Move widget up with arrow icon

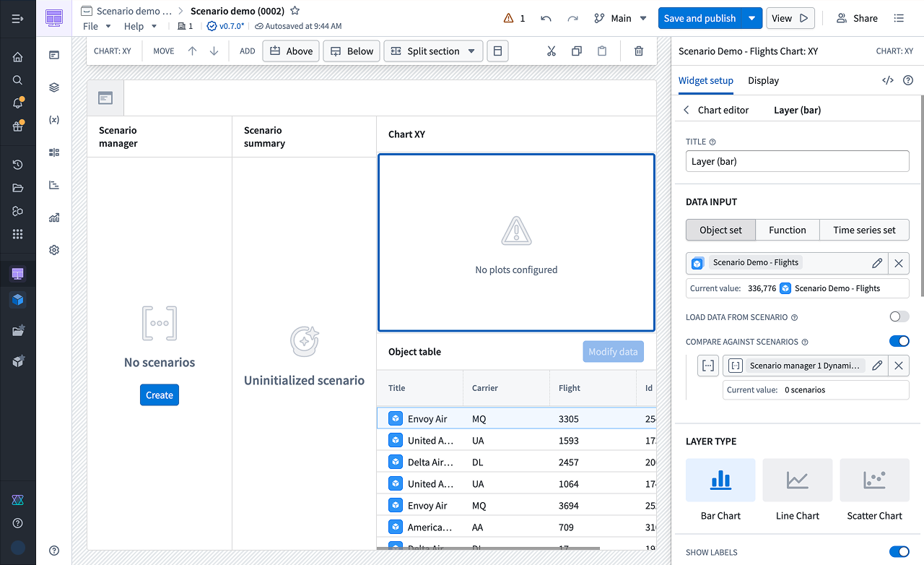(x=192, y=51)
